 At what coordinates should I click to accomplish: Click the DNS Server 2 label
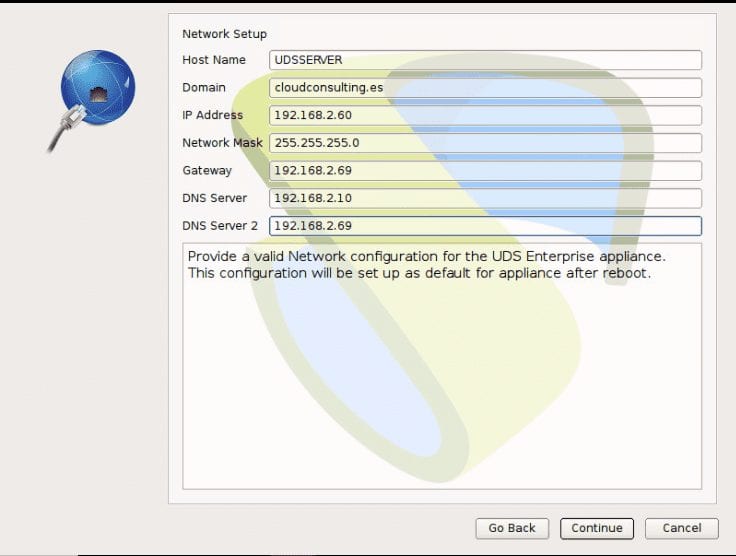pyautogui.click(x=220, y=226)
